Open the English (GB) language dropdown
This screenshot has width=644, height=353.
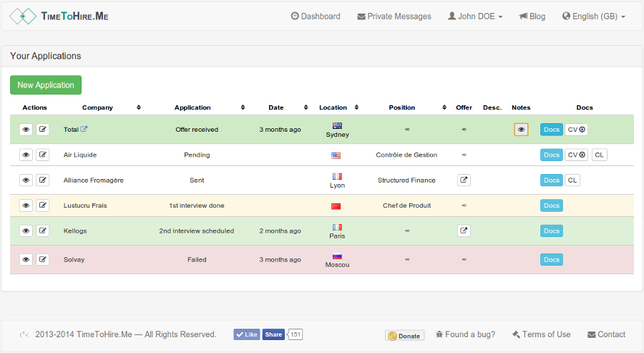pos(594,16)
